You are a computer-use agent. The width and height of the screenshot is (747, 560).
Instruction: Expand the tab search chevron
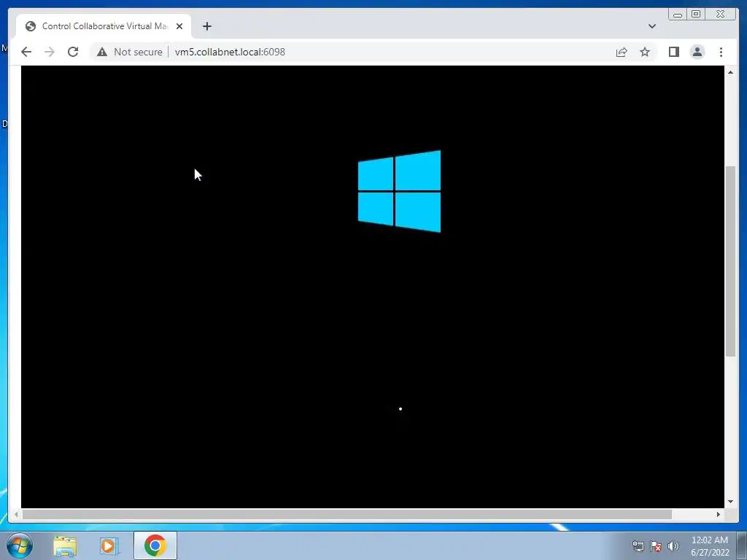point(651,26)
